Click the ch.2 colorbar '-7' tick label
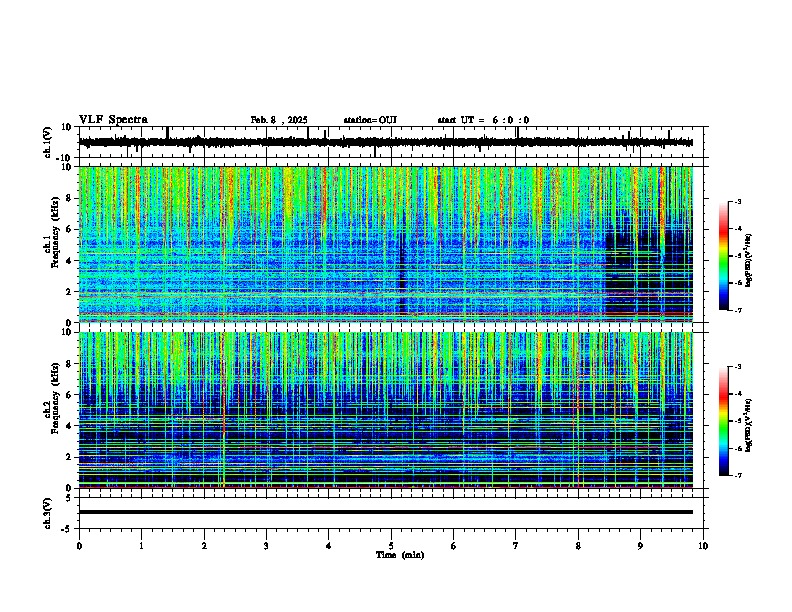Image resolution: width=792 pixels, height=612 pixels. (x=737, y=475)
